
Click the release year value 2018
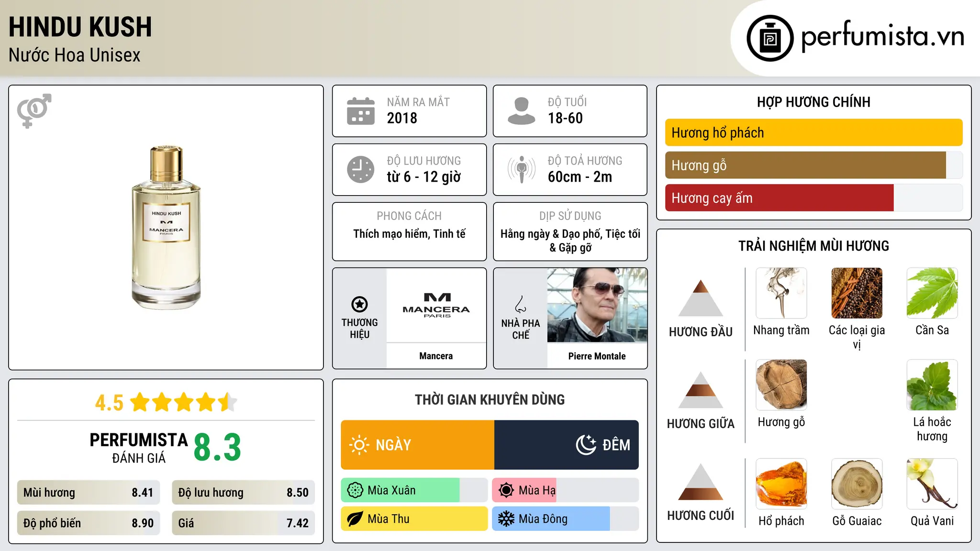tap(402, 118)
